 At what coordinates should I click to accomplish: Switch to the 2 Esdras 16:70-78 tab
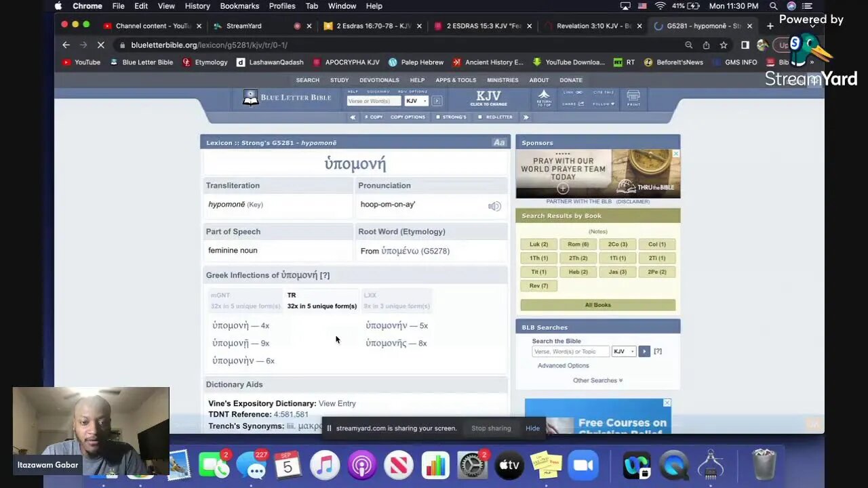(372, 26)
